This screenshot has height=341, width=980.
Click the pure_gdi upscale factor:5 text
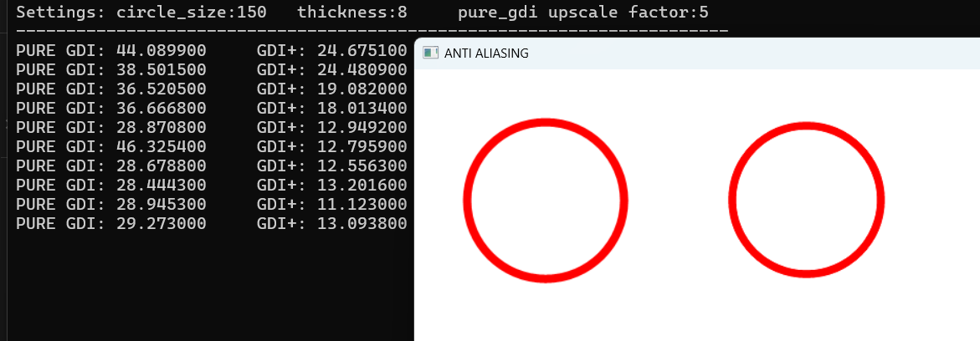coord(583,12)
